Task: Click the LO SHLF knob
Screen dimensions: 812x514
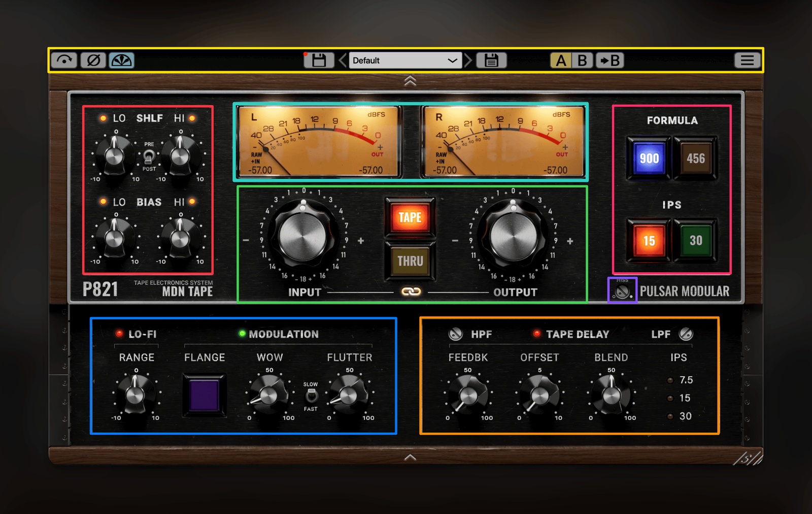Action: click(115, 155)
